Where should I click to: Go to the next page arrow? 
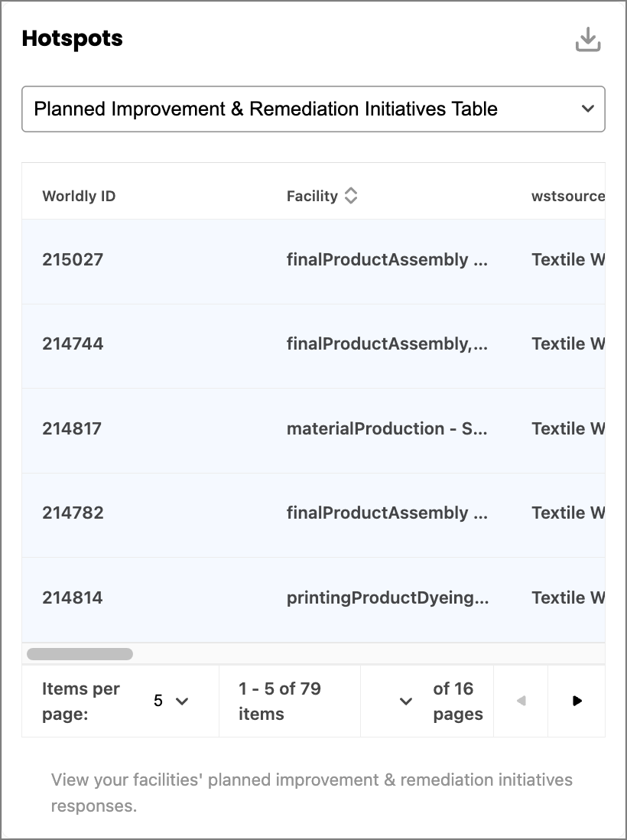[577, 701]
